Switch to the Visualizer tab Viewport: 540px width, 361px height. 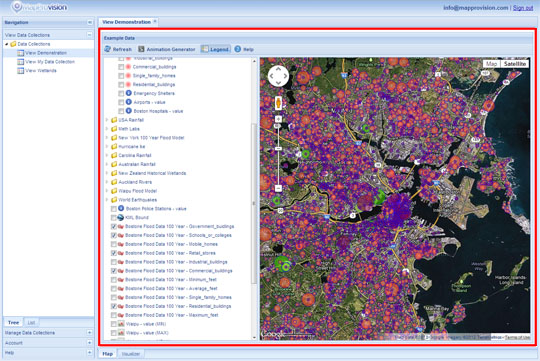tap(131, 354)
